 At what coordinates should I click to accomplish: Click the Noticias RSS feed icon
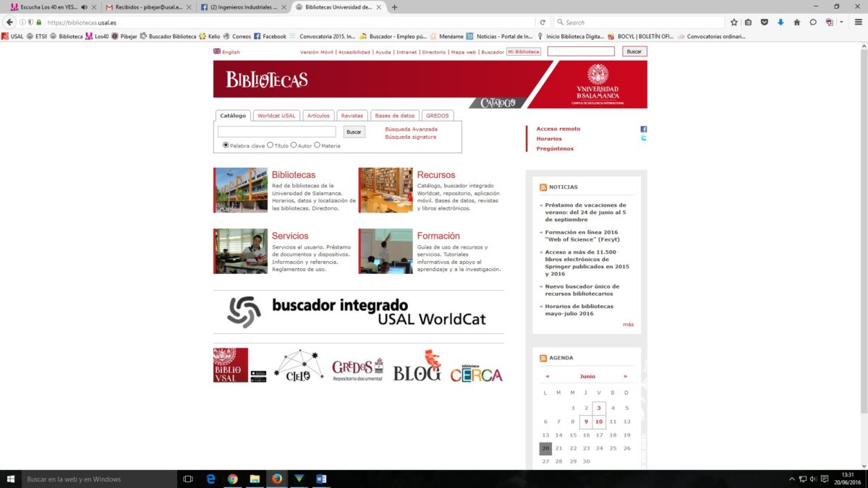543,187
